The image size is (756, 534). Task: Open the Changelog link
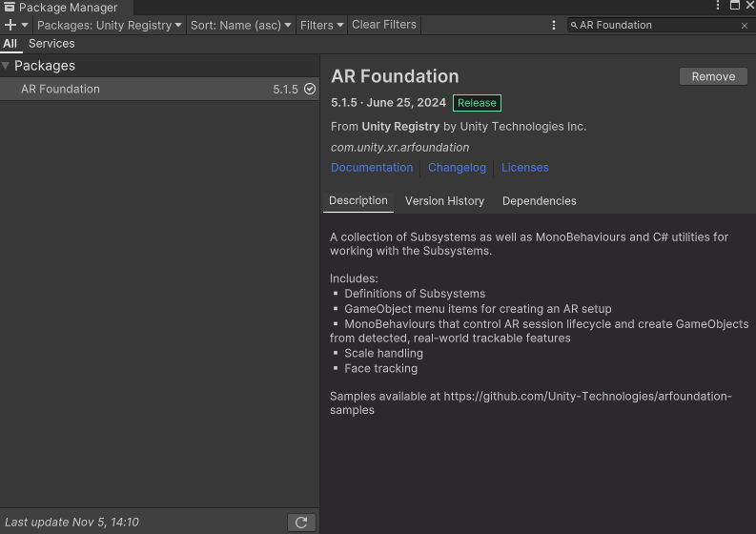tap(457, 168)
